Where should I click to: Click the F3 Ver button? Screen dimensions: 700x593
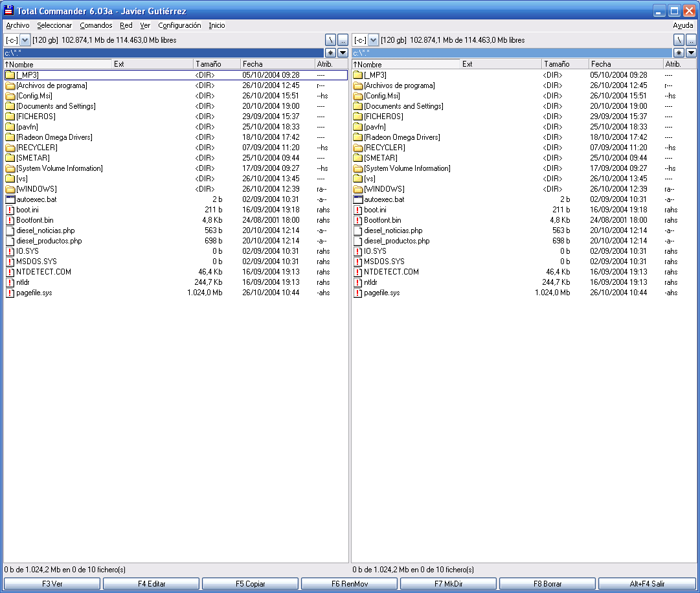[52, 584]
